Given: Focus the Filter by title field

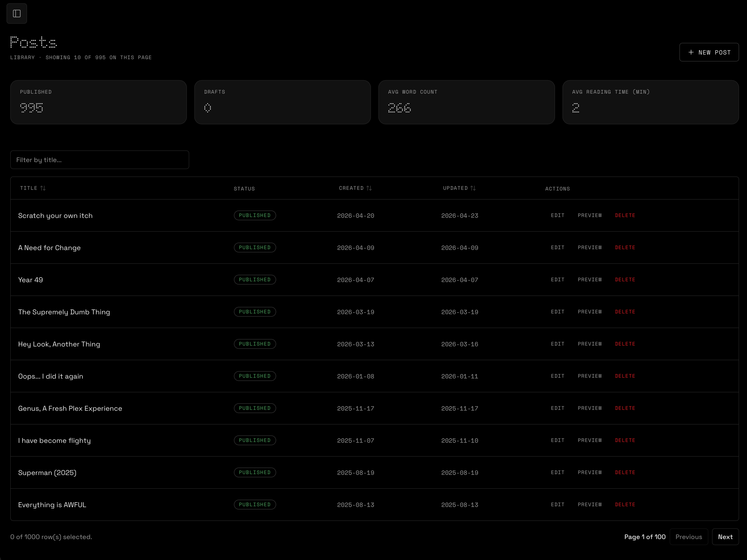Looking at the screenshot, I should click(100, 160).
